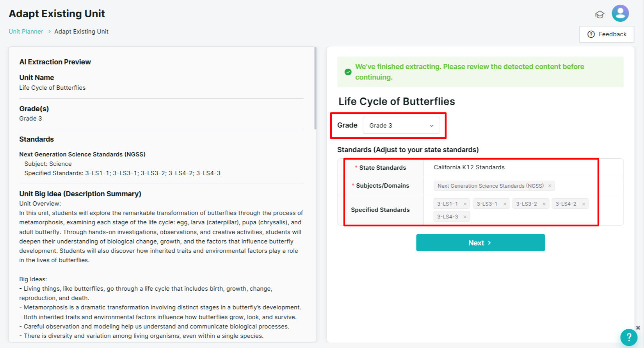Open the graduation cap icon in header
This screenshot has height=348, width=644.
(x=600, y=14)
